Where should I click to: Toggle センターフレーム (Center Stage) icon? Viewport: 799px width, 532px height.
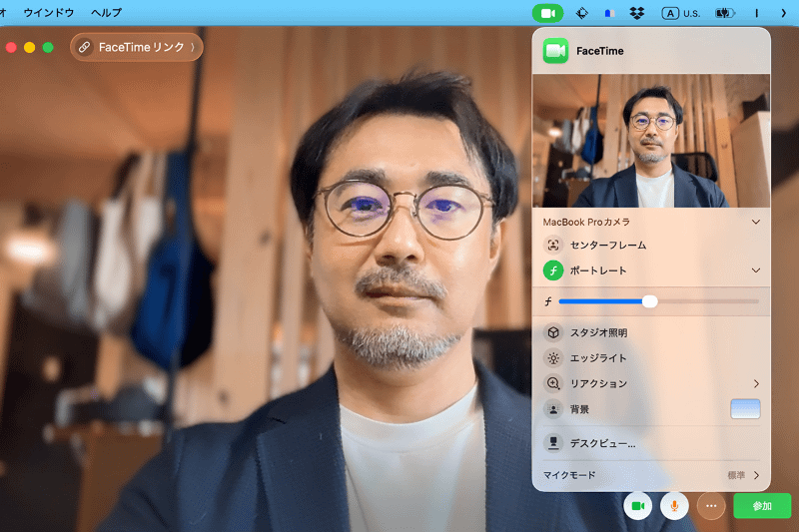[553, 245]
